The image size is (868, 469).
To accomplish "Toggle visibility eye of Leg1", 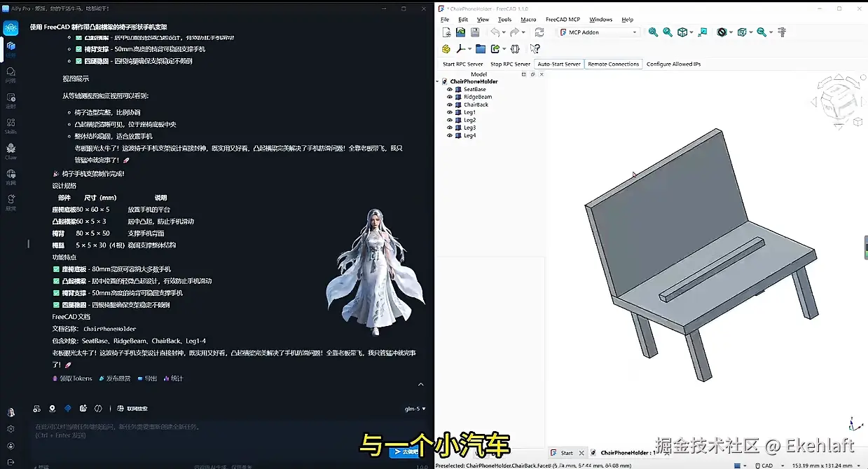I will (450, 112).
